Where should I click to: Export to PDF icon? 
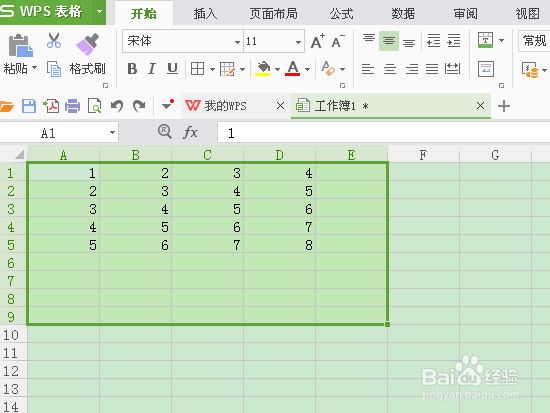tap(51, 106)
